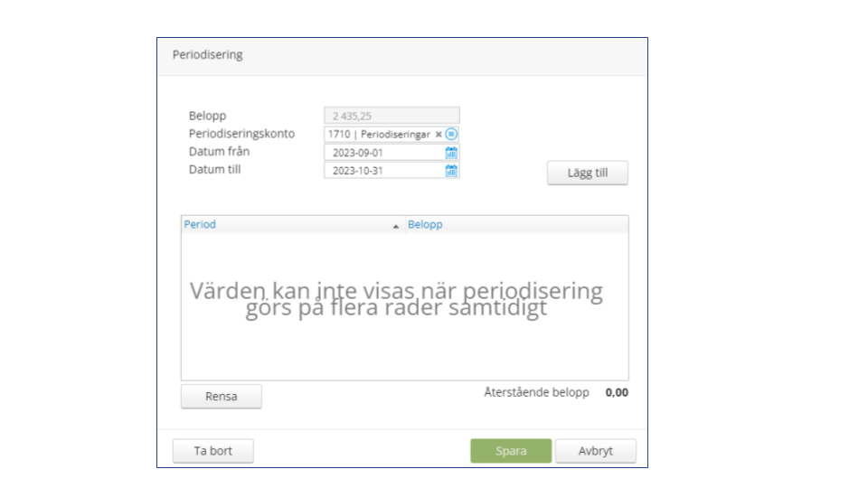Click the Datum från field showing 2023-09-01
The width and height of the screenshot is (868, 488).
[392, 152]
